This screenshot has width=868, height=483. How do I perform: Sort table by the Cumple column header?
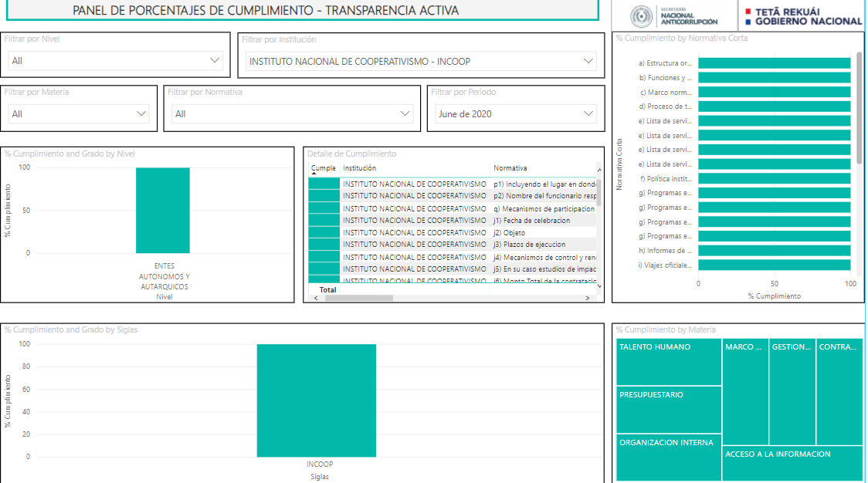323,168
